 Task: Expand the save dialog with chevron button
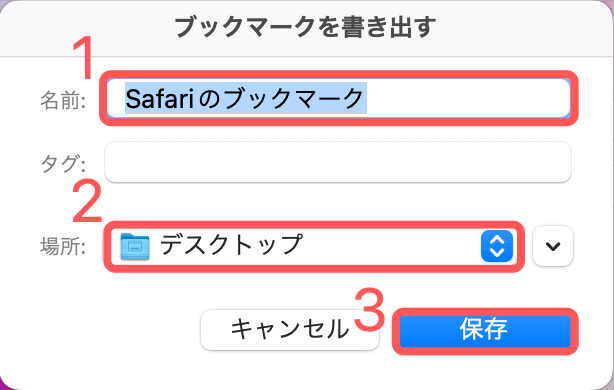tap(553, 246)
